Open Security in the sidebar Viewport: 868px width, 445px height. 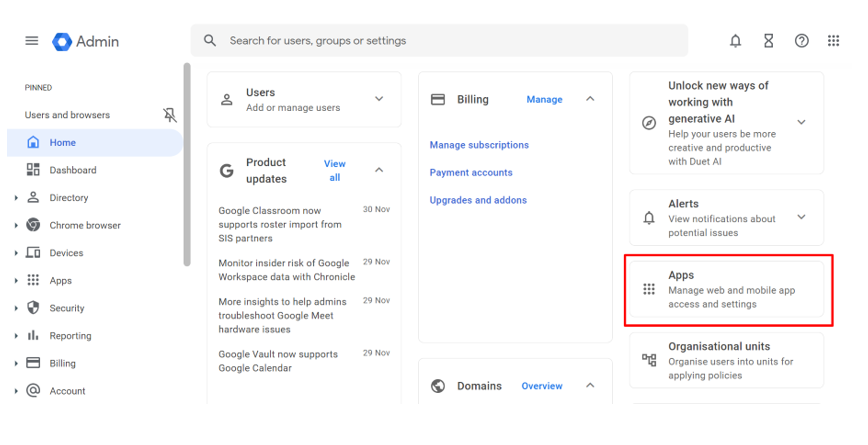coord(66,308)
